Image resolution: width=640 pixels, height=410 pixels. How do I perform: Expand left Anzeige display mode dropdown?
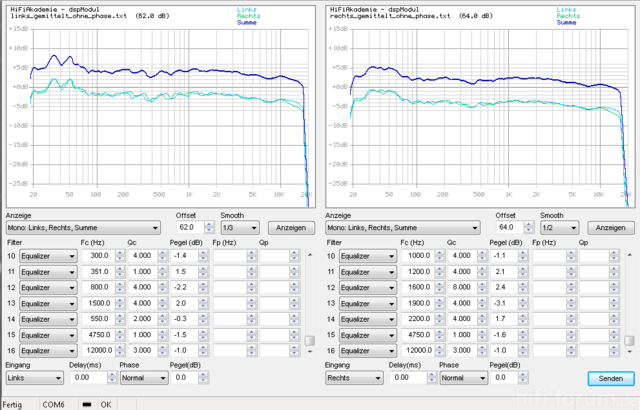coord(84,228)
